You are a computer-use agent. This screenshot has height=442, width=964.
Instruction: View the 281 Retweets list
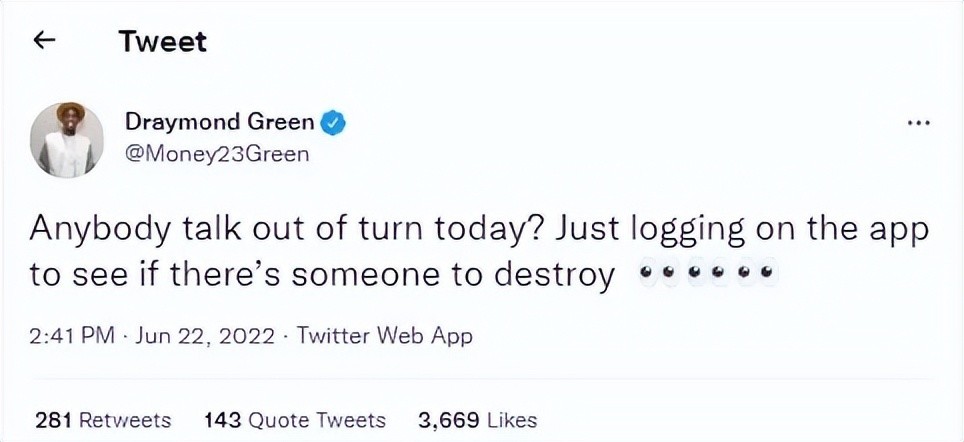103,420
